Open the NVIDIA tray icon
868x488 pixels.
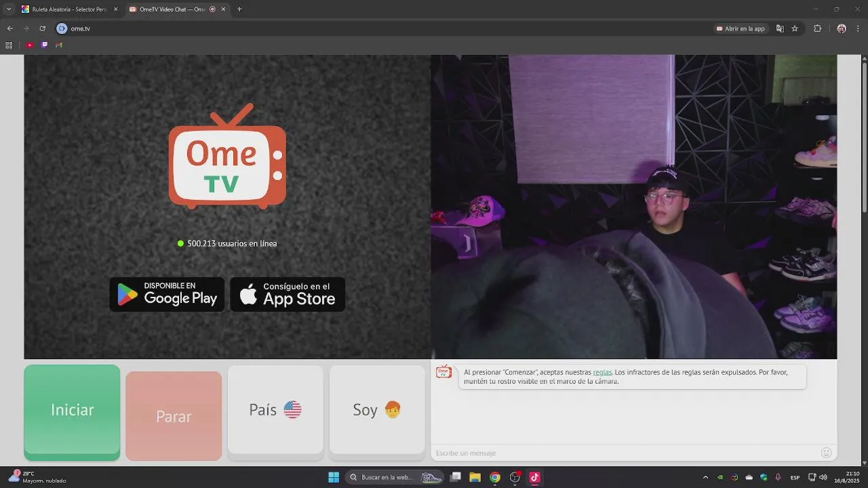pyautogui.click(x=720, y=477)
